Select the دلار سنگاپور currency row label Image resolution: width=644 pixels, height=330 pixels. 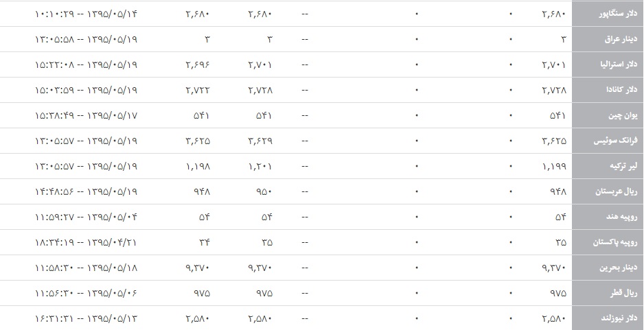pos(619,14)
